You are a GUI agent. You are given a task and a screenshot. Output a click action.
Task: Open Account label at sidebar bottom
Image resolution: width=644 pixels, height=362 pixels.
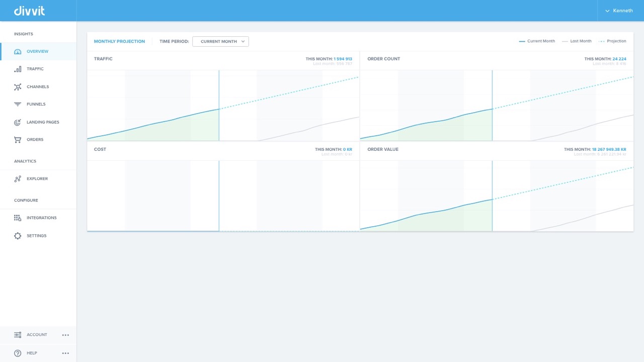pos(37,335)
